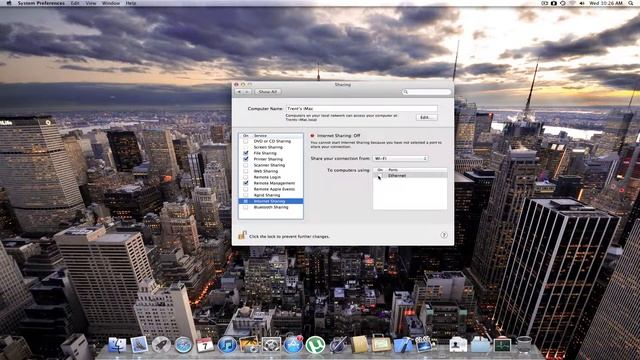Open the Calendar icon in Dock
Image resolution: width=640 pixels, height=360 pixels.
click(x=205, y=345)
